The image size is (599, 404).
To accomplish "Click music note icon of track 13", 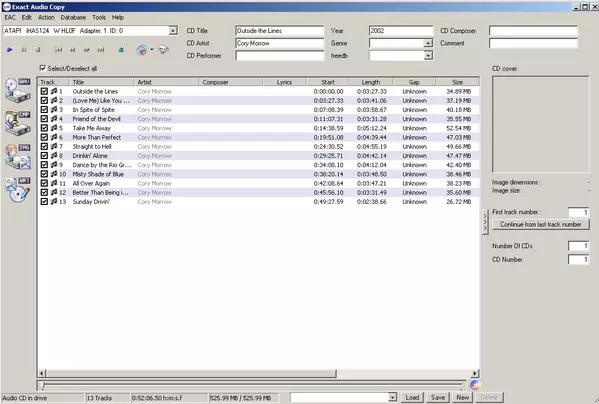I will pyautogui.click(x=54, y=201).
